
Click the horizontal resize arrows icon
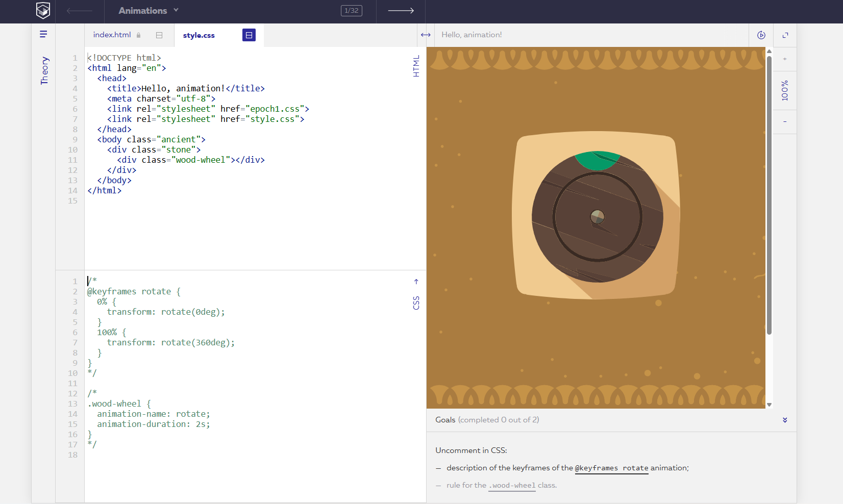click(x=426, y=35)
